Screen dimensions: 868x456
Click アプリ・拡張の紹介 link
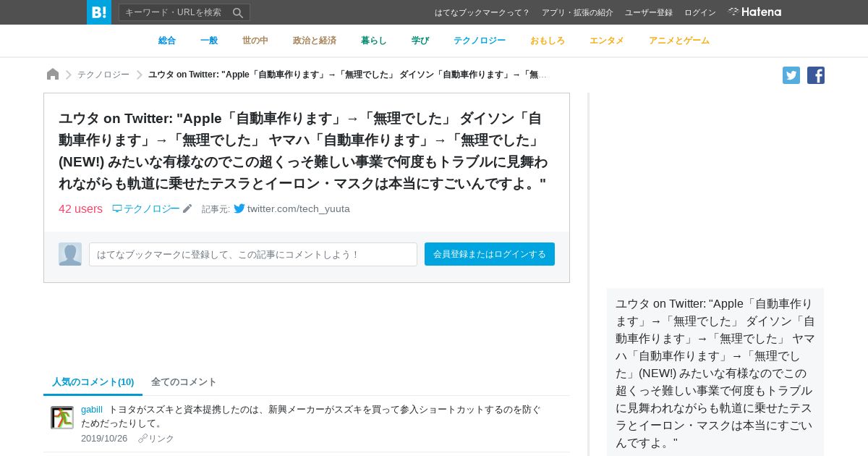tap(577, 12)
